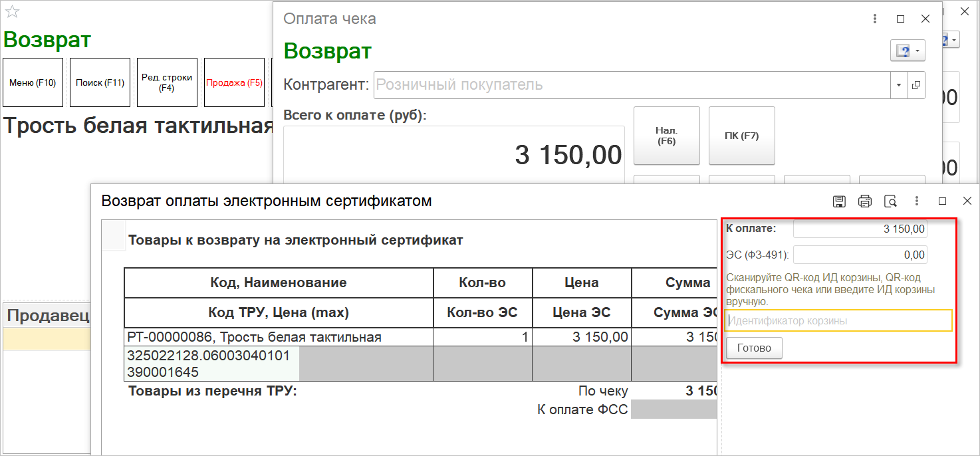Open more options in certificate return window
The image size is (980, 456).
tap(917, 201)
